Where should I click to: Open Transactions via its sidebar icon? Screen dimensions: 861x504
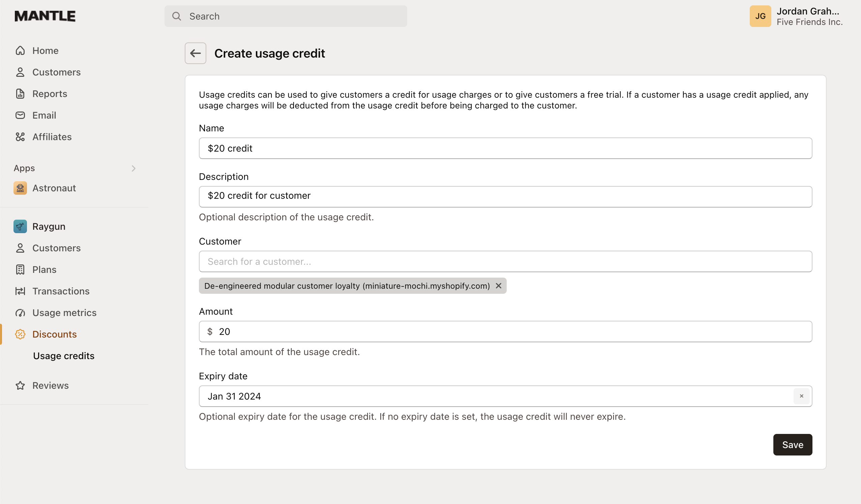click(20, 291)
